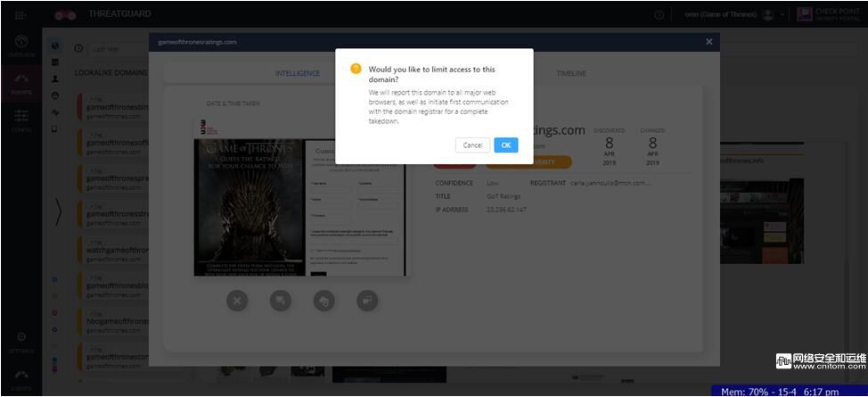The width and height of the screenshot is (868, 397).
Task: Select the gameofthronesoff lookalike domain row
Action: pyautogui.click(x=113, y=144)
